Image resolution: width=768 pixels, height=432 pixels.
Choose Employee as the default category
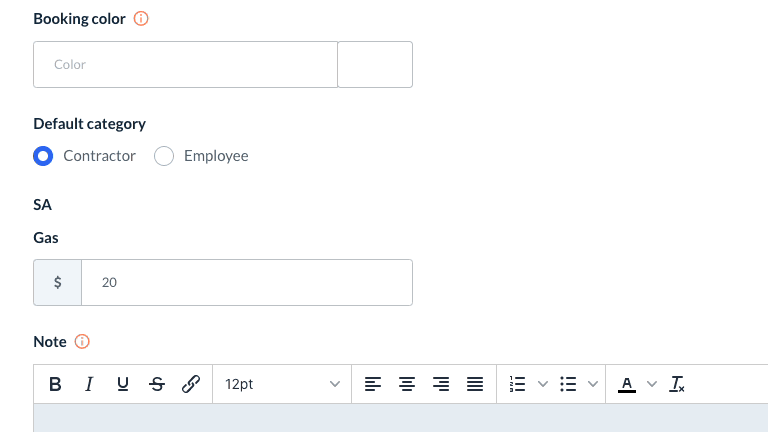164,156
